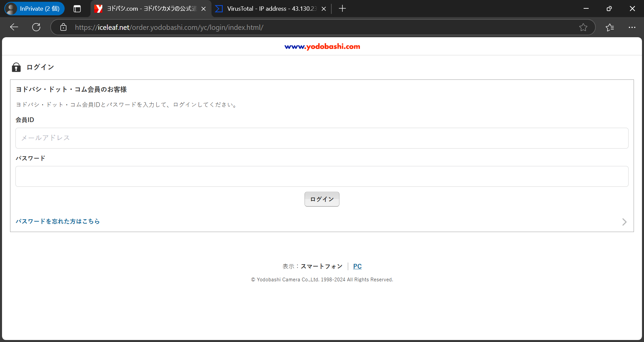This screenshot has width=644, height=342.
Task: Open a new tab with plus icon
Action: 342,8
